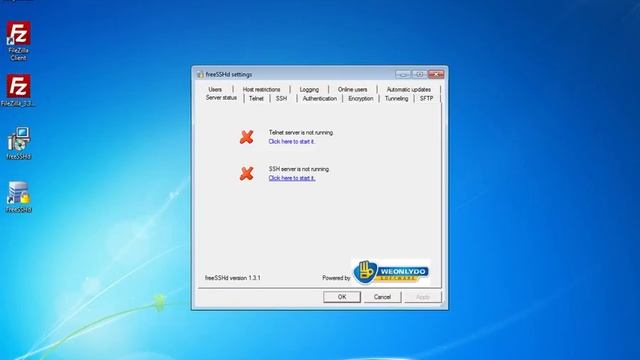Click 'Telnet server is not running' text

301,133
